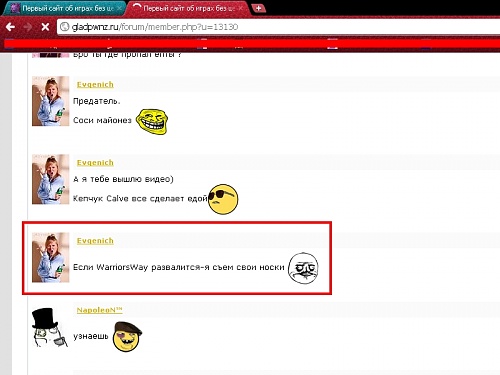
Task: Open NapoleoN™ profile link
Action: (x=99, y=310)
